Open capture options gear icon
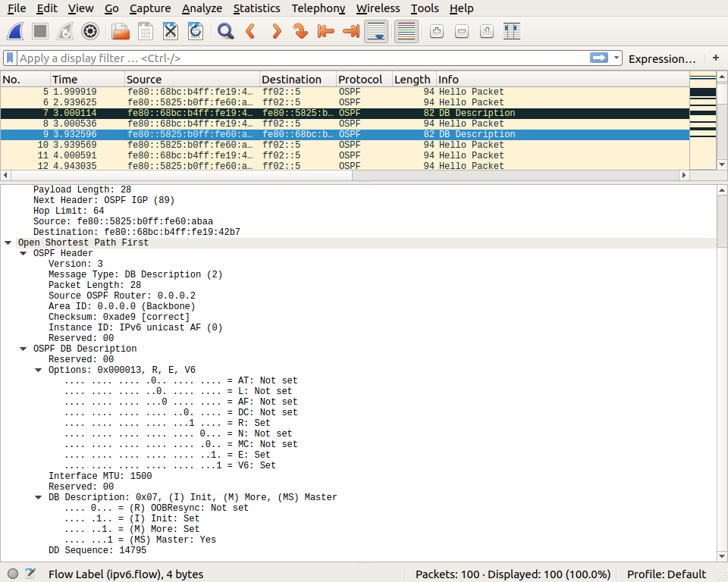728x582 pixels. tap(90, 32)
